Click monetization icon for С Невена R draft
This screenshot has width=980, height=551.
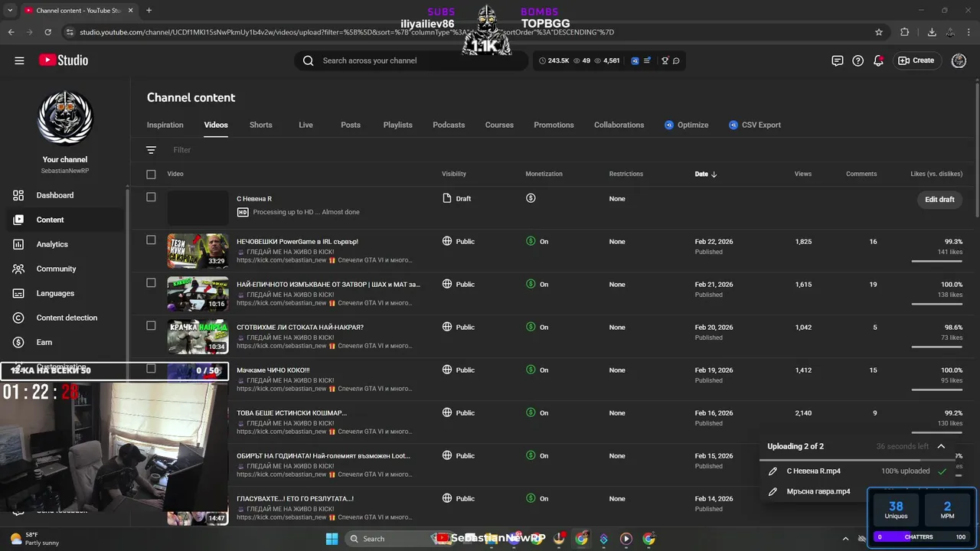(x=531, y=198)
